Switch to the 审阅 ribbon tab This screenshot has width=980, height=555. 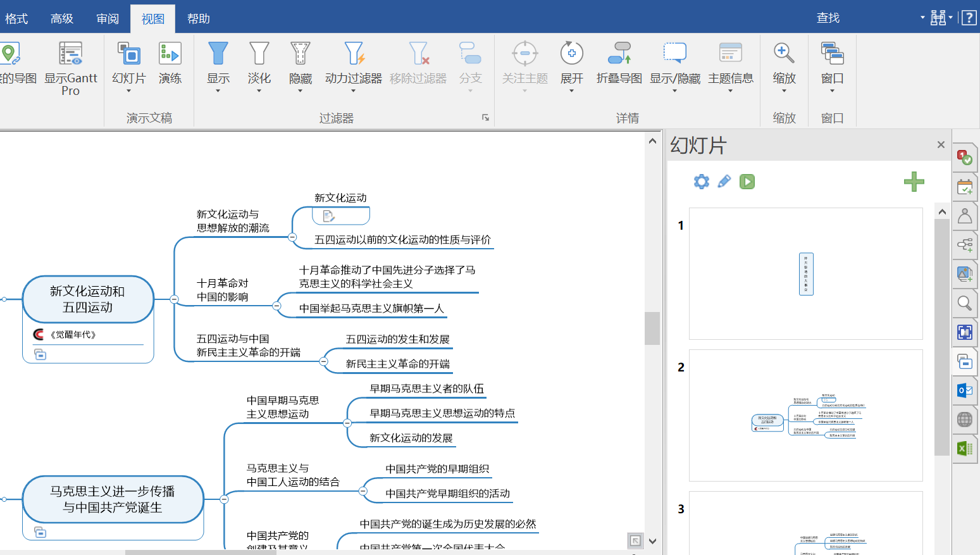pyautogui.click(x=108, y=18)
